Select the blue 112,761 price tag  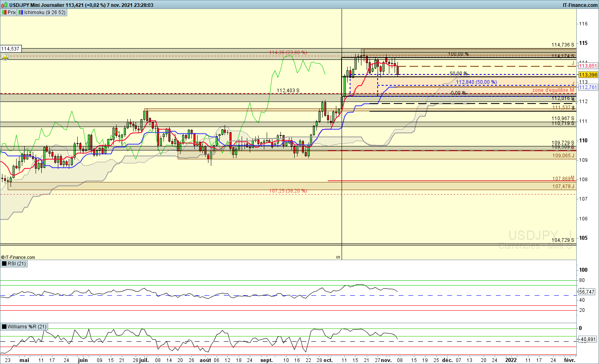tap(588, 87)
